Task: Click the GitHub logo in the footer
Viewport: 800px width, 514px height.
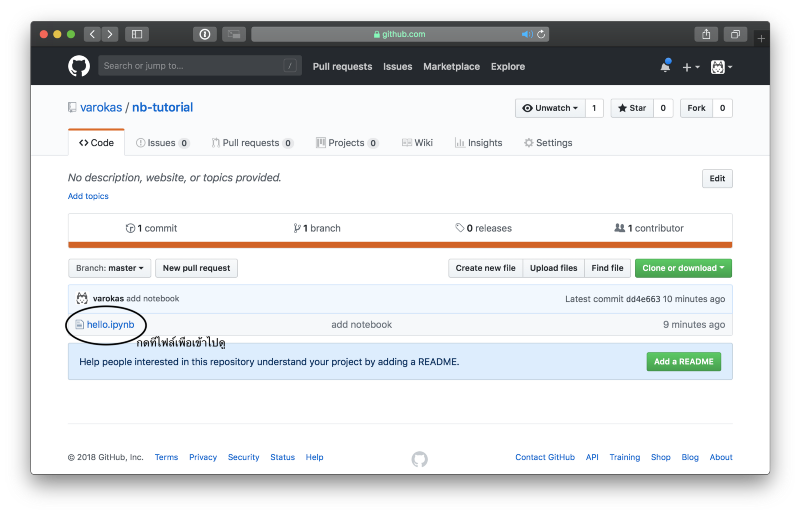Action: [419, 458]
